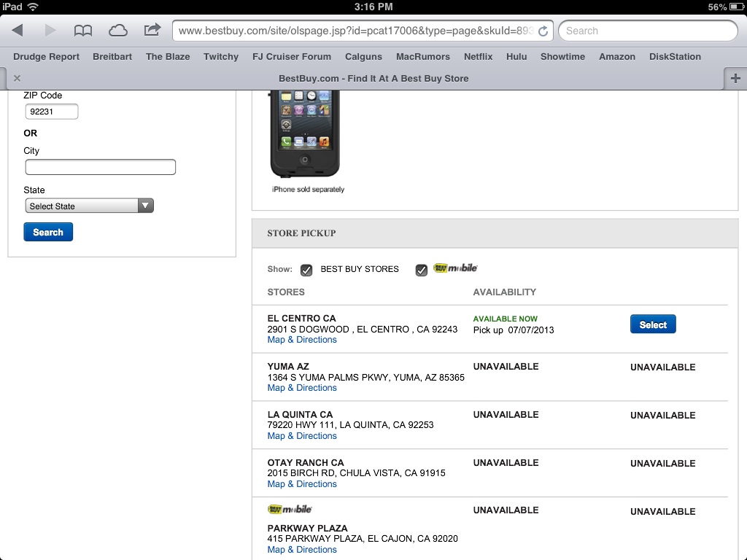
Task: Open DiskStation bookmark
Action: pyautogui.click(x=675, y=57)
